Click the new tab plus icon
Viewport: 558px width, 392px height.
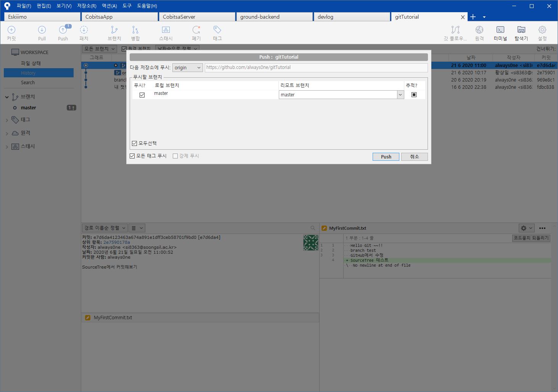473,17
